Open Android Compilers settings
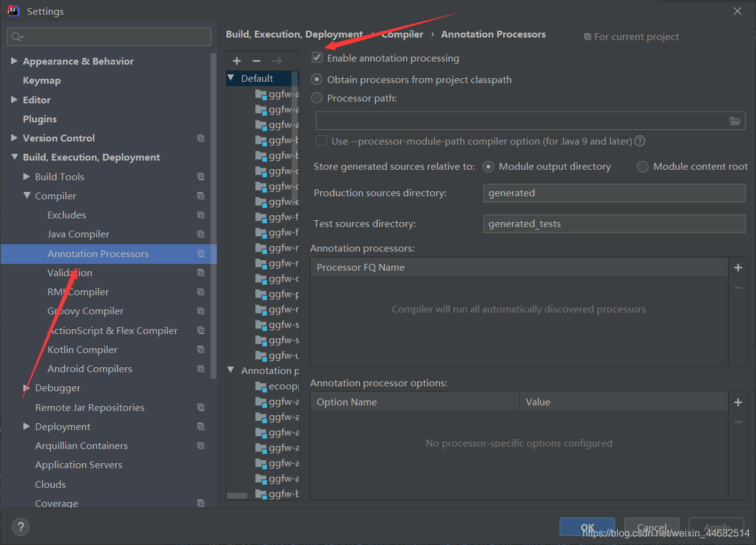This screenshot has height=545, width=756. pos(90,369)
